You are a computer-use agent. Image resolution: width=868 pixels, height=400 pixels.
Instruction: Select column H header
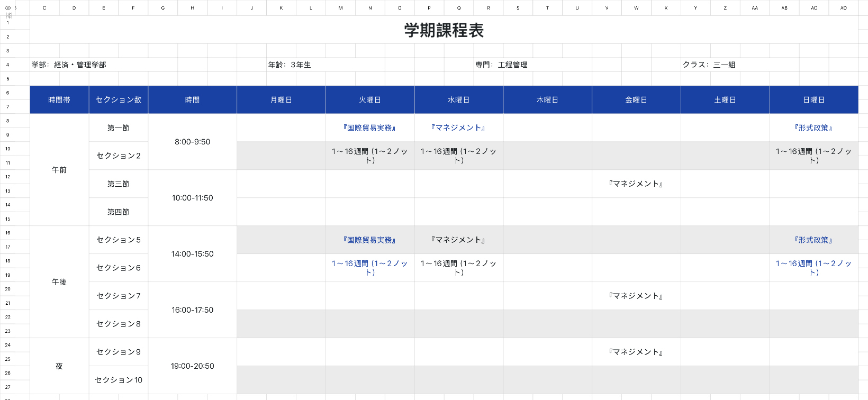[x=192, y=8]
